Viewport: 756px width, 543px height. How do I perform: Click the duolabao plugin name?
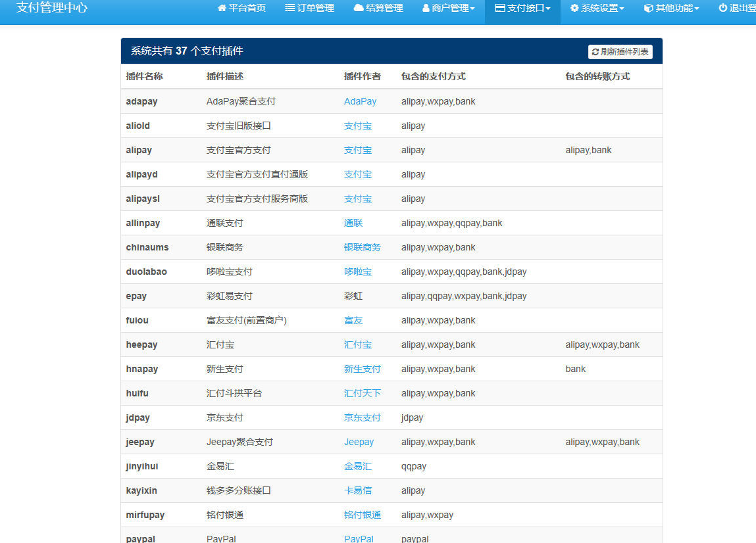click(147, 271)
